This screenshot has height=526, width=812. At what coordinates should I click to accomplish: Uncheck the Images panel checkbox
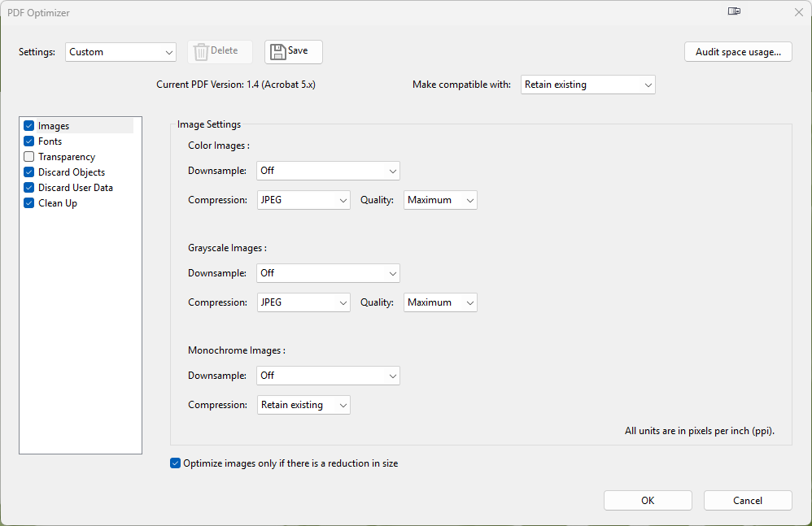pyautogui.click(x=29, y=126)
